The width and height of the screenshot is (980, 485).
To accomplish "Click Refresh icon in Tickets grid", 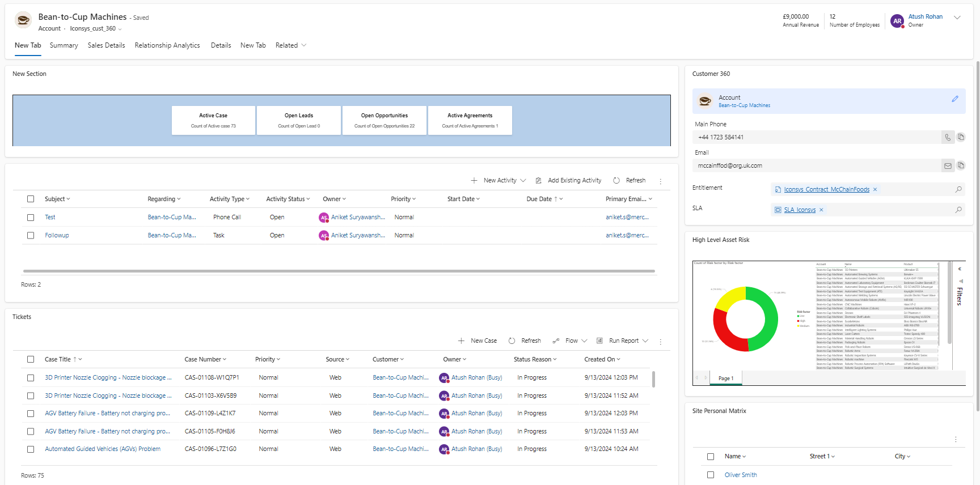I will 512,341.
